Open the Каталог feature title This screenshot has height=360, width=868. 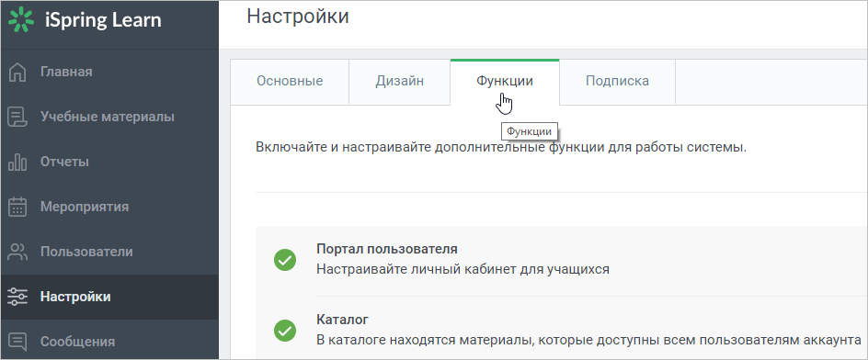click(x=343, y=320)
